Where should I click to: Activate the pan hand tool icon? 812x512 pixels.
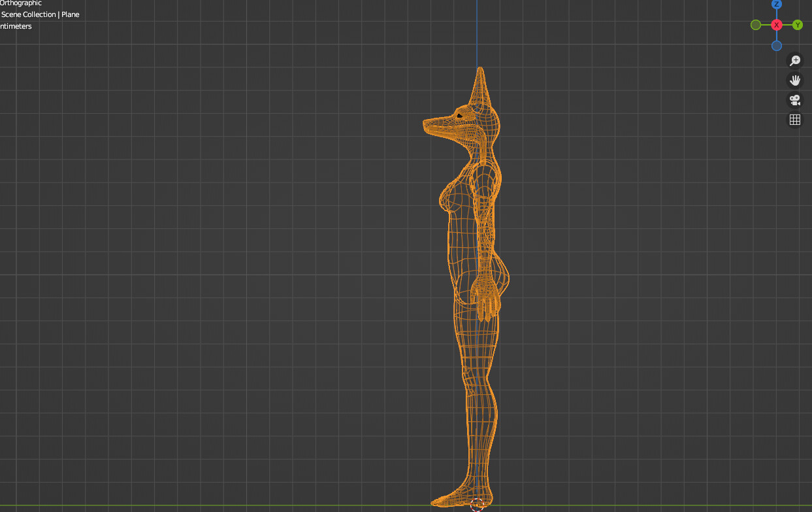point(794,80)
